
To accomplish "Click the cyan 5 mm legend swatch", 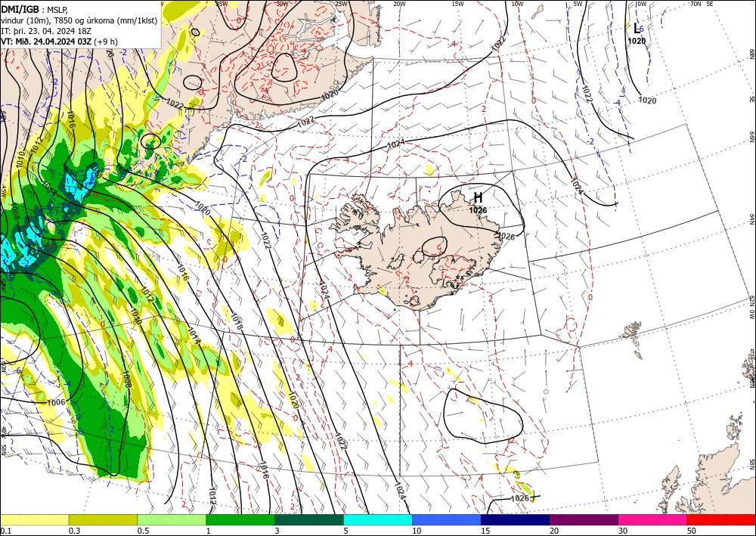I will click(x=378, y=519).
